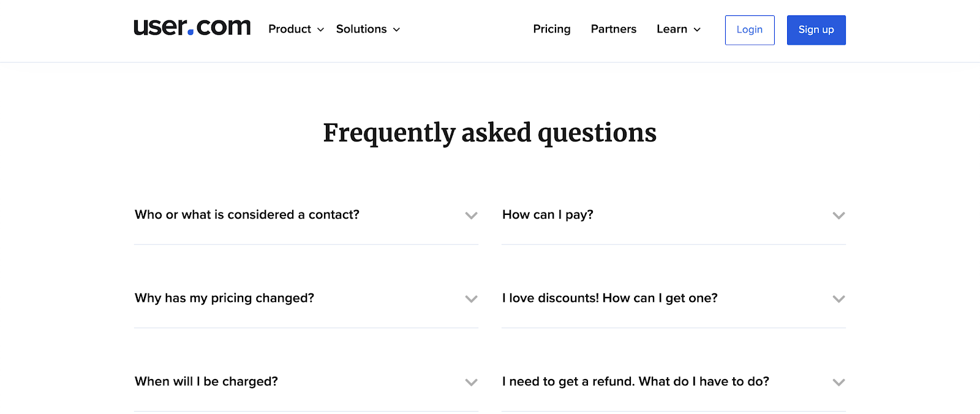
Task: Expand 'Why has my pricing changed?'
Action: pos(470,299)
